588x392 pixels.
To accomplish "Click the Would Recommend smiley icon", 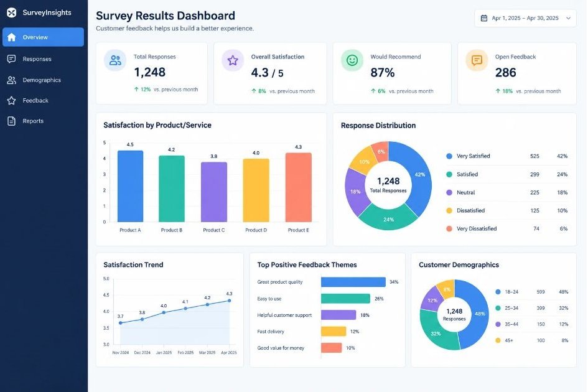I will (352, 60).
